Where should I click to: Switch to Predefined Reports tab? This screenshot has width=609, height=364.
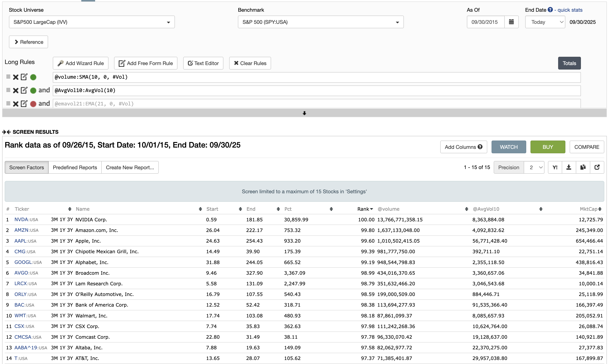(x=75, y=167)
